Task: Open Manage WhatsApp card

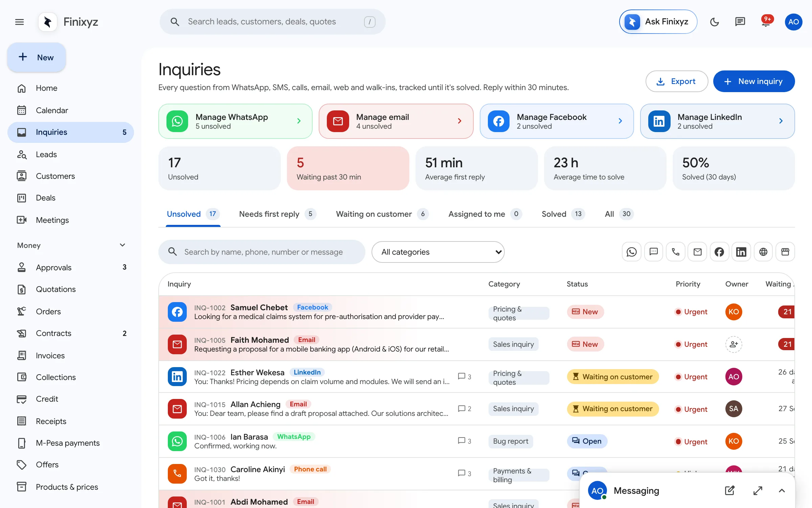Action: [x=235, y=121]
